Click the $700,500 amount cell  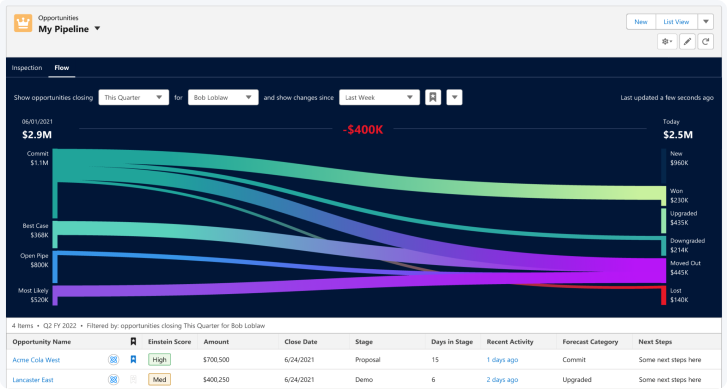tap(216, 360)
